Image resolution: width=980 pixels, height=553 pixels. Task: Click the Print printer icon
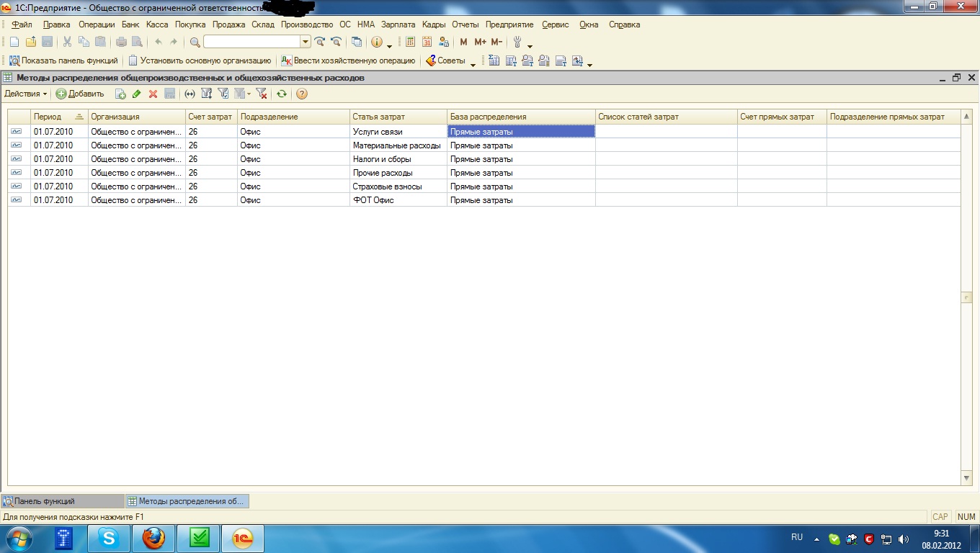point(122,42)
